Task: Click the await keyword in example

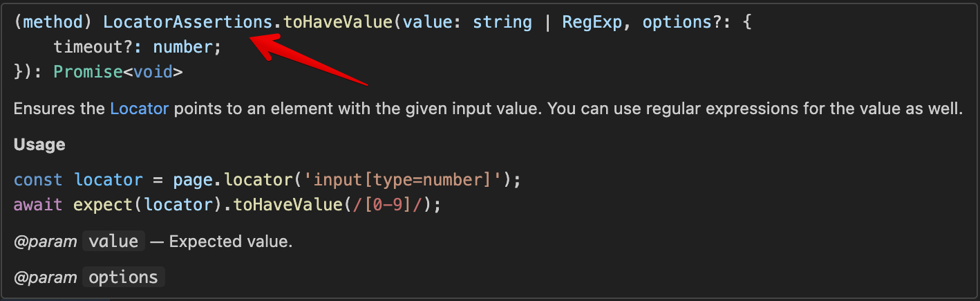Action: point(38,205)
